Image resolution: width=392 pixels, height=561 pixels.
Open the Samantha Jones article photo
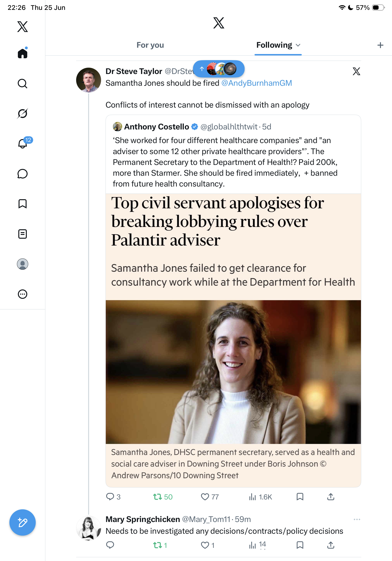(233, 372)
